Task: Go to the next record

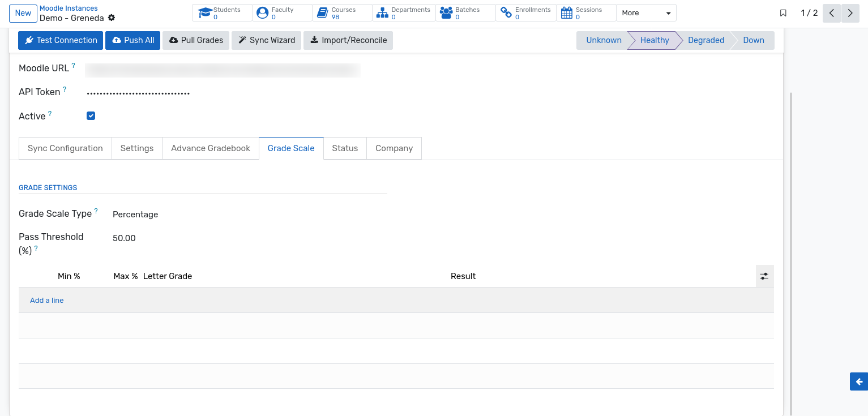Action: (850, 13)
